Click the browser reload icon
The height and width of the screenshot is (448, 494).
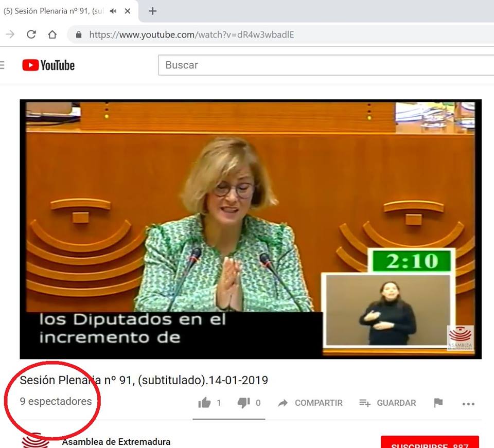point(31,34)
